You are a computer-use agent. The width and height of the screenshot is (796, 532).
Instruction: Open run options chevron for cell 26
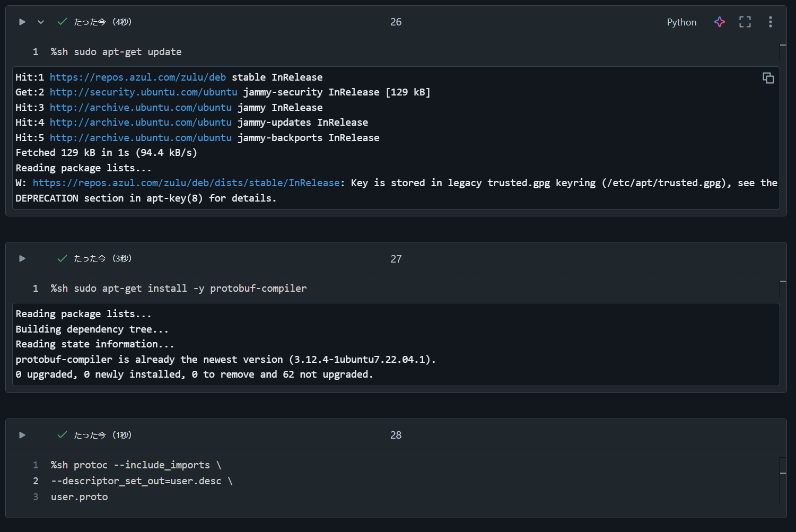click(x=41, y=22)
